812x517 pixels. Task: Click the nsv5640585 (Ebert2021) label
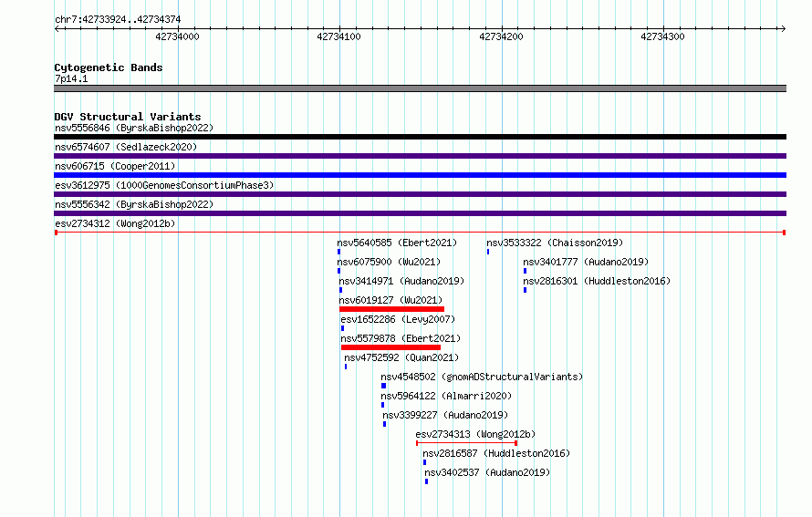[397, 243]
